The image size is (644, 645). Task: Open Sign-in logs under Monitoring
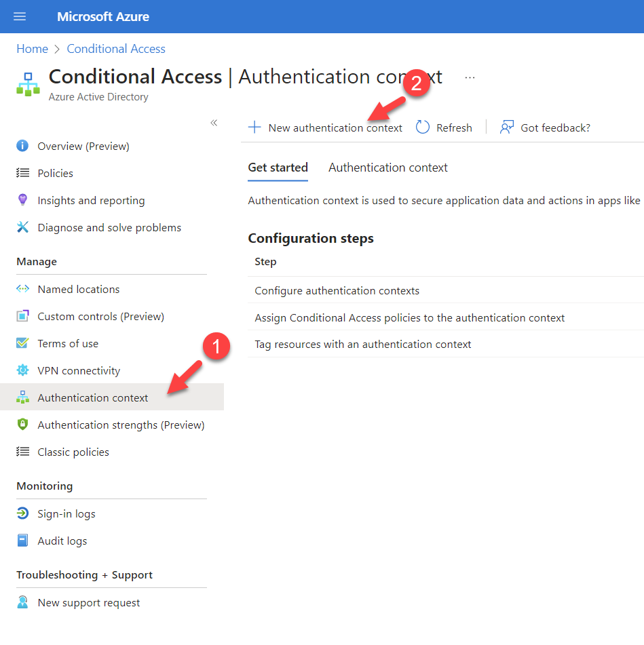(67, 514)
